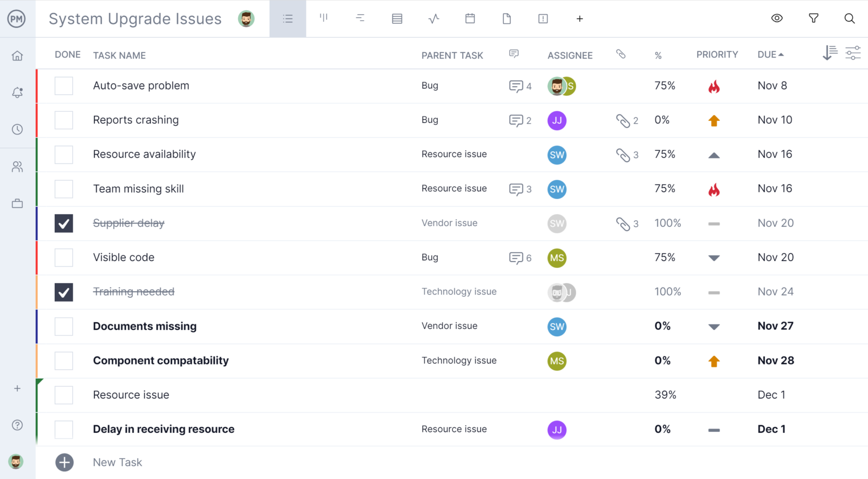Edit Nov 28 due date cell

click(x=776, y=361)
